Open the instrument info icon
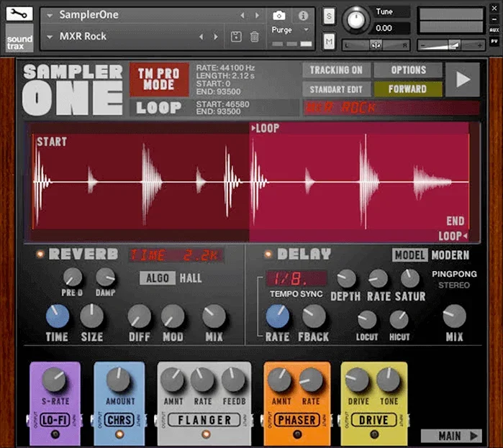The image size is (503, 448). [303, 15]
